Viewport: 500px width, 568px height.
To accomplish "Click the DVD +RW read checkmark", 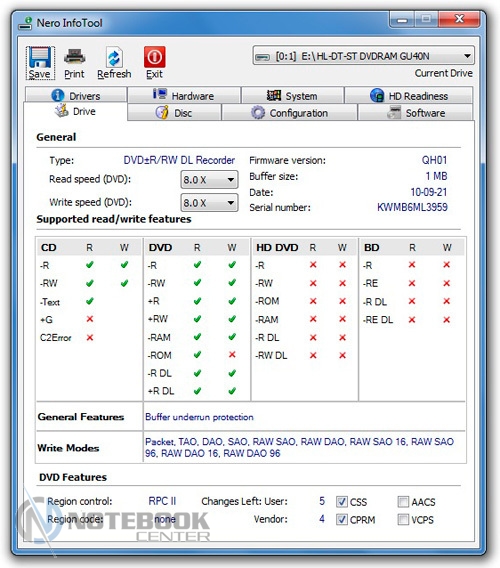I will (x=197, y=319).
